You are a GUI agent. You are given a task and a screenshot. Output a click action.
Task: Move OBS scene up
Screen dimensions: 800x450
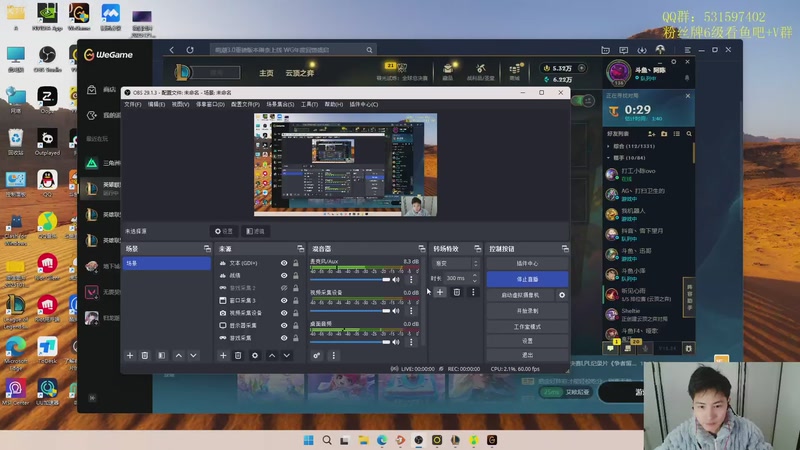coord(179,355)
